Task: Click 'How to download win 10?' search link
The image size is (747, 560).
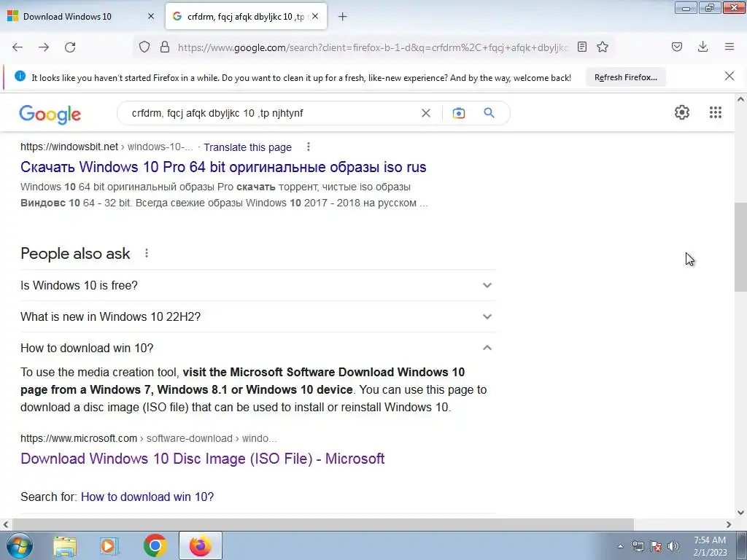Action: [147, 497]
